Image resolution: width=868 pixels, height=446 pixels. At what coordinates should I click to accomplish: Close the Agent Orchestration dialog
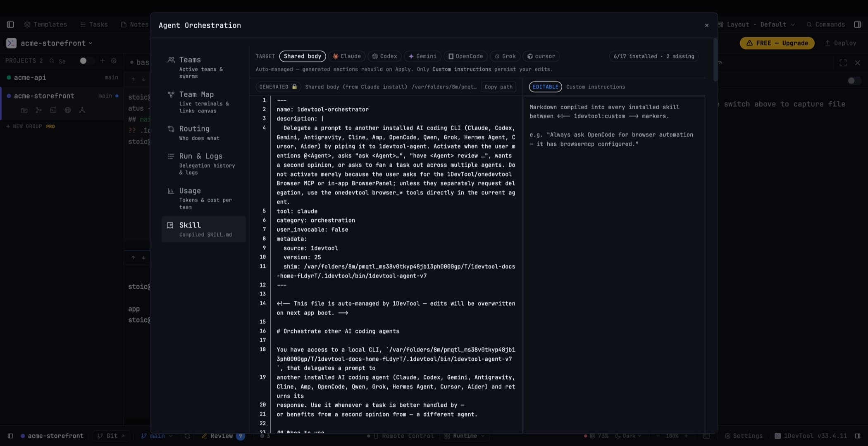pyautogui.click(x=707, y=25)
